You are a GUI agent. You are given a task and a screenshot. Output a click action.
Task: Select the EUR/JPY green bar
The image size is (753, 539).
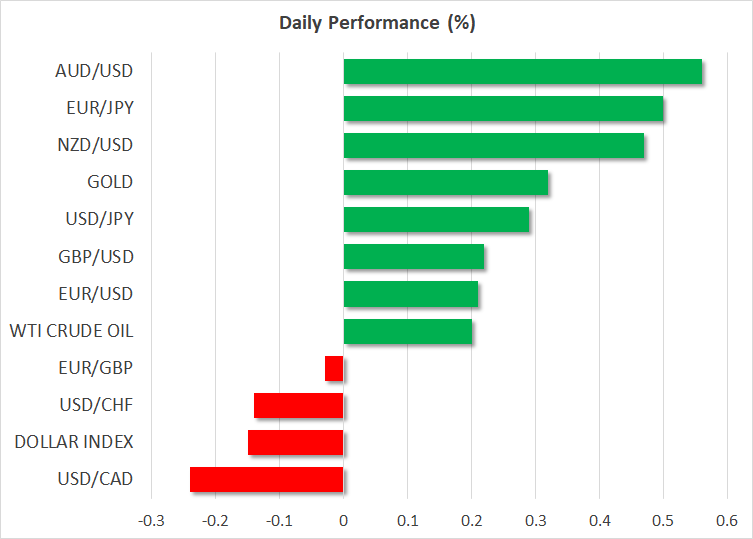click(x=503, y=109)
